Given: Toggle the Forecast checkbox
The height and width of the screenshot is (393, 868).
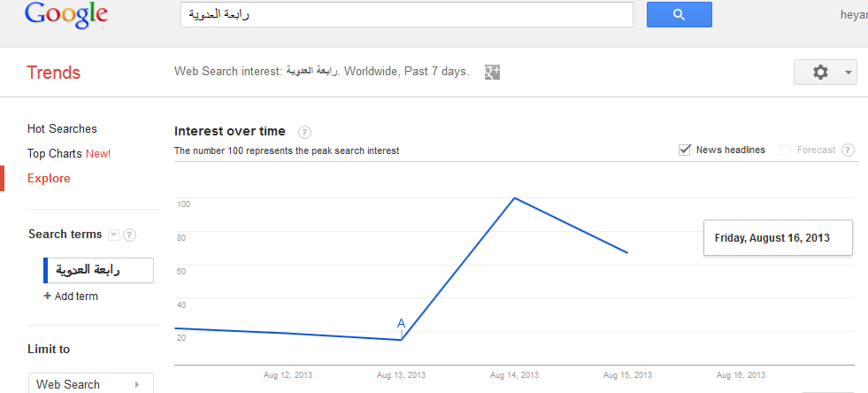Looking at the screenshot, I should pyautogui.click(x=785, y=150).
